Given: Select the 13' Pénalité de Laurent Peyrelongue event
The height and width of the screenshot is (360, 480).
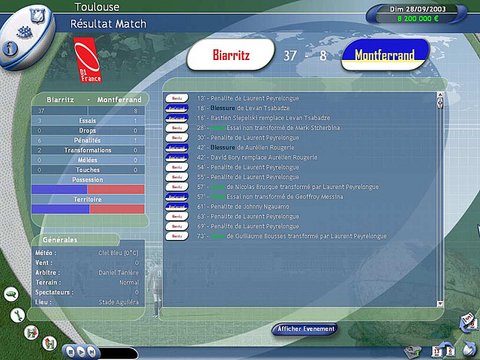Looking at the screenshot, I should [x=248, y=98].
